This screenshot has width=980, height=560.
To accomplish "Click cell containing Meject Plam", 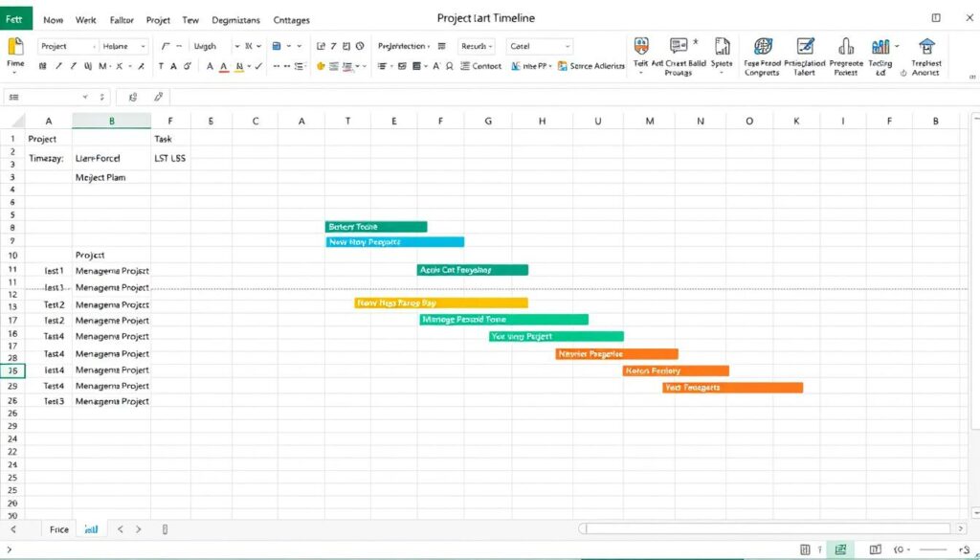I will pos(111,177).
